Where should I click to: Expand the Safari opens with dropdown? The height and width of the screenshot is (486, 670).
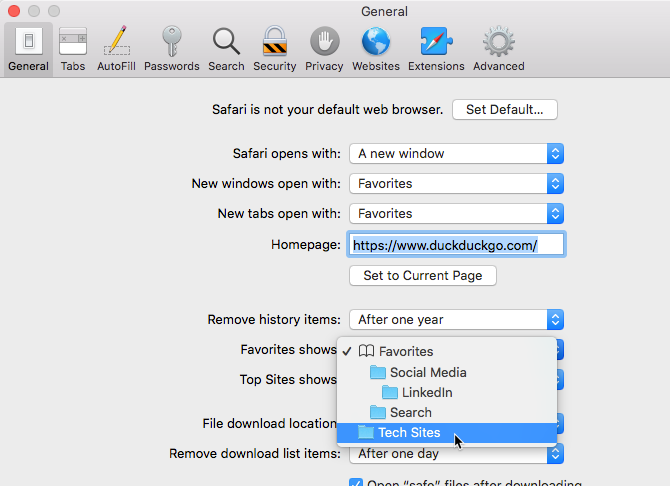click(456, 154)
